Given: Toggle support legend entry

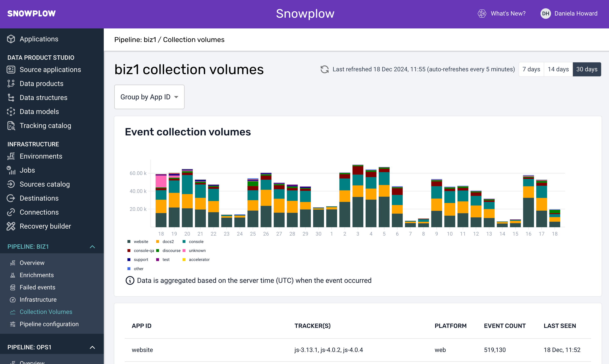Looking at the screenshot, I should [138, 259].
